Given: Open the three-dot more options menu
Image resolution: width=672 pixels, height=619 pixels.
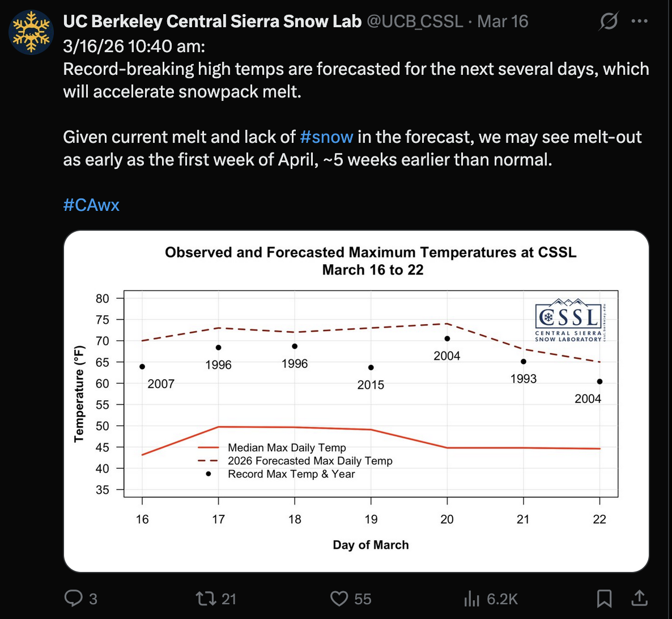Looking at the screenshot, I should coord(639,22).
